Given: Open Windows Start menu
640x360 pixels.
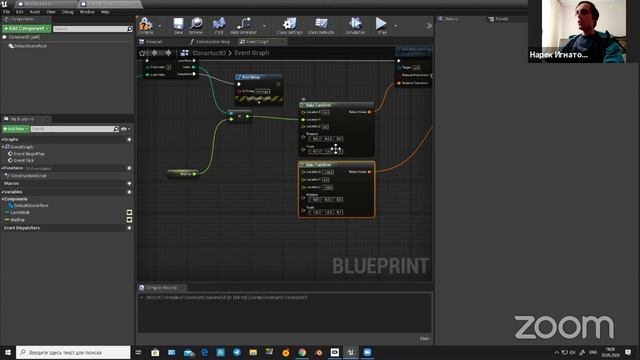Looking at the screenshot, I should click(x=7, y=352).
